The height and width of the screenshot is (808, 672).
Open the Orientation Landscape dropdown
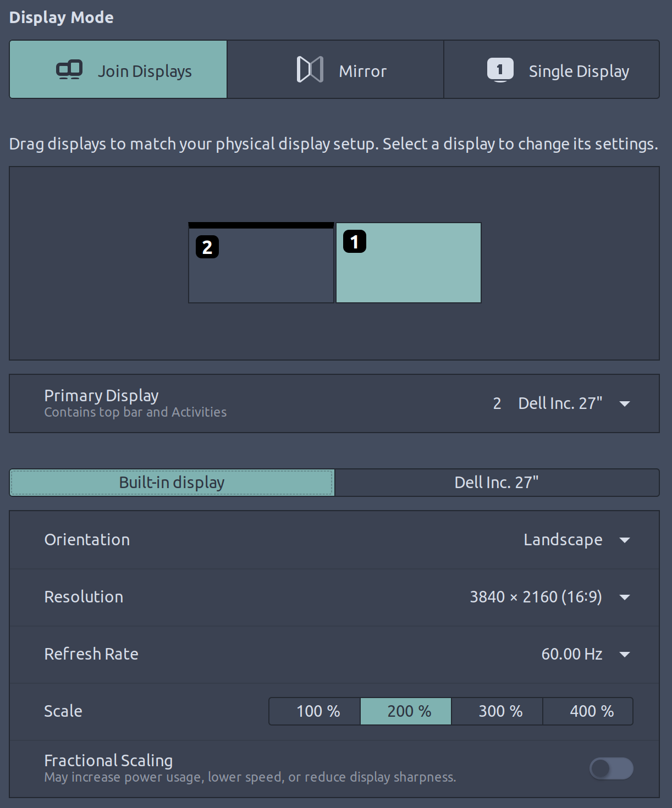tap(577, 540)
